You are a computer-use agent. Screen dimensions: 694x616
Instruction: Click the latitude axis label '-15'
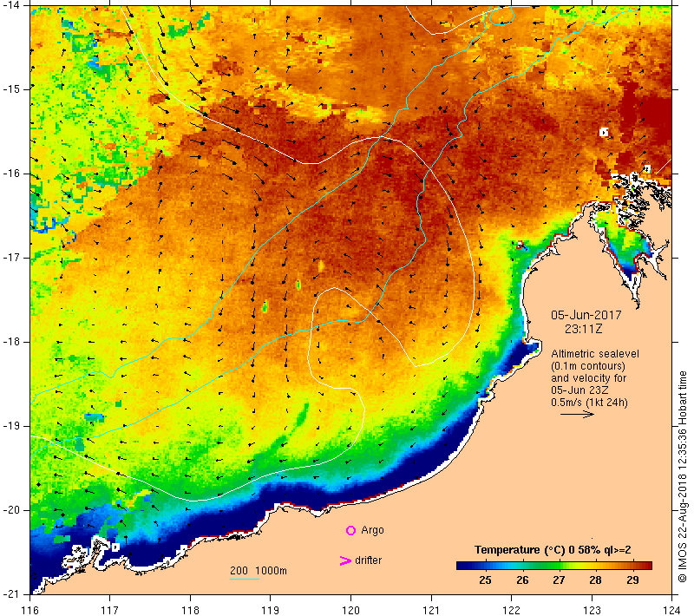tap(10, 89)
